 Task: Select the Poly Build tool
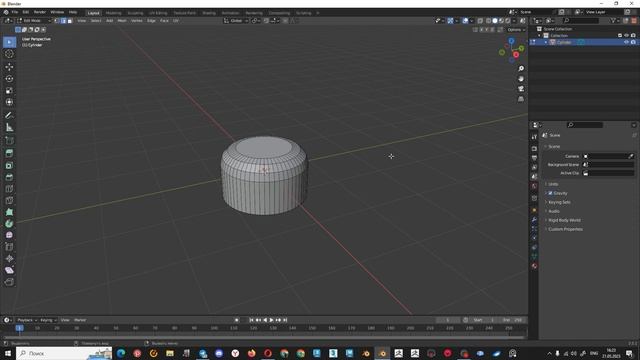tap(9, 212)
